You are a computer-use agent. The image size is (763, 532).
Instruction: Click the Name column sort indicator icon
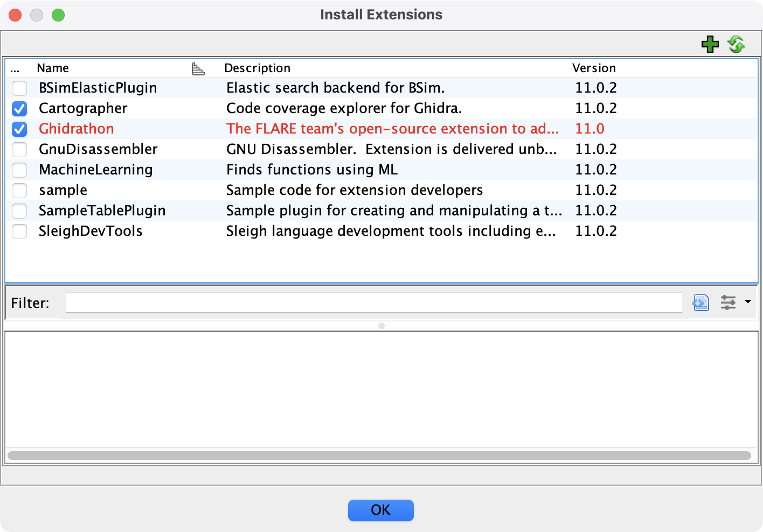(198, 68)
